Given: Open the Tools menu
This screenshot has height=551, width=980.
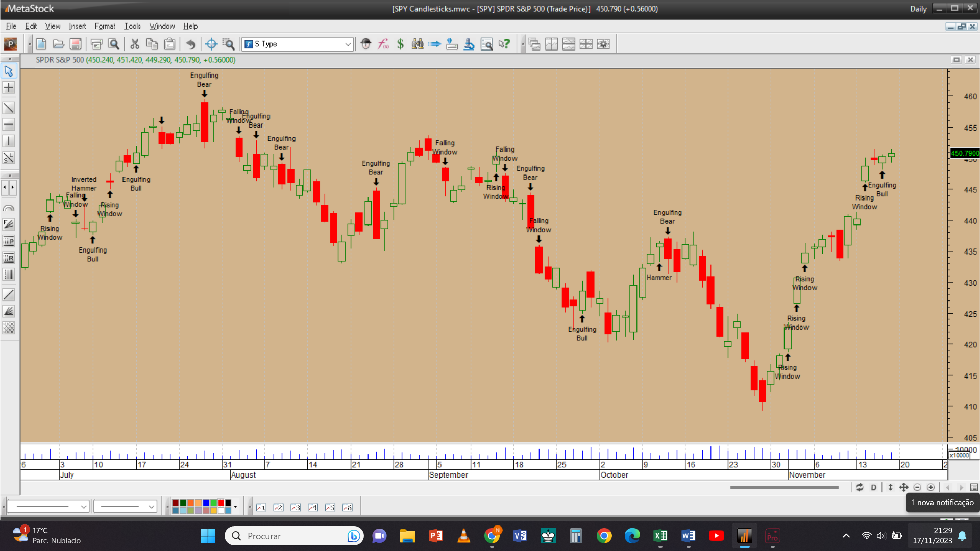Looking at the screenshot, I should point(132,26).
